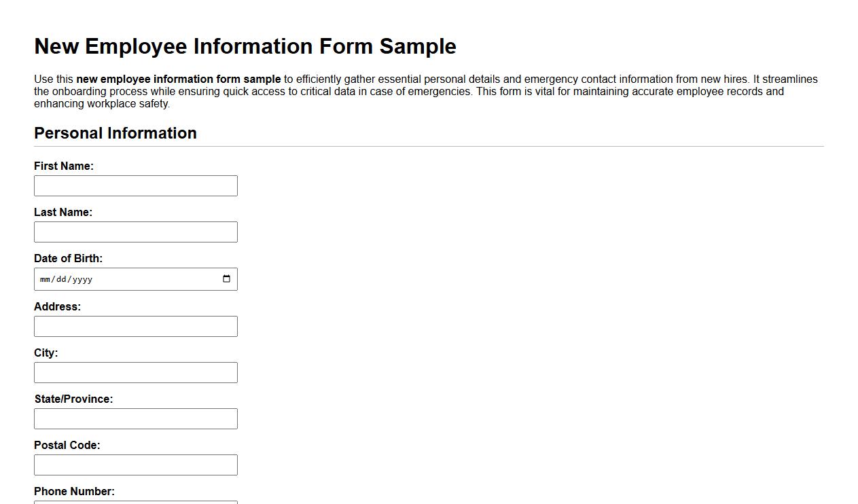
Task: Select the month segment in the date field
Action: (x=46, y=278)
